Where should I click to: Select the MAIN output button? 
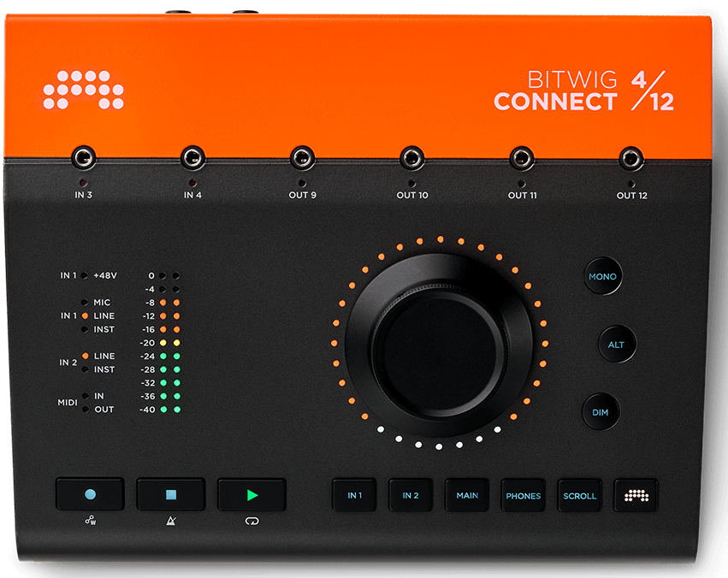467,495
